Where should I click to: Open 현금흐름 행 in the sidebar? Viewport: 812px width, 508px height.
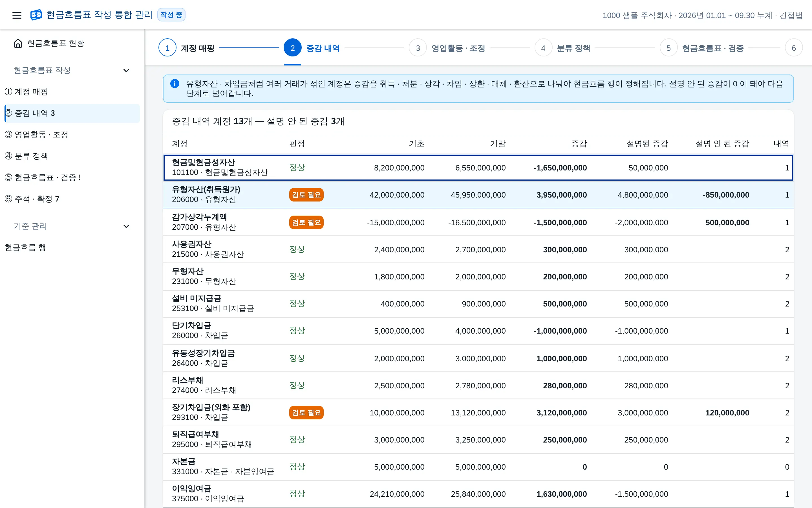(x=72, y=248)
